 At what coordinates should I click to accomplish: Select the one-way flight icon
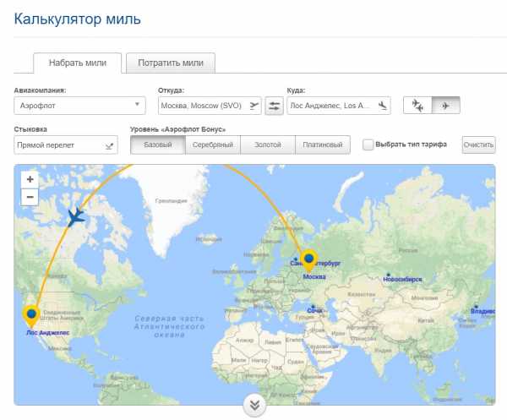[446, 106]
